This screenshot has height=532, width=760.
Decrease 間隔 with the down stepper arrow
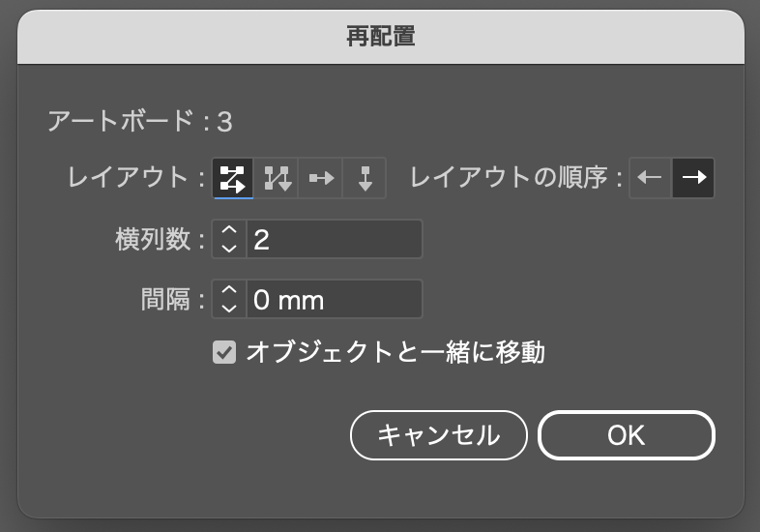click(229, 309)
